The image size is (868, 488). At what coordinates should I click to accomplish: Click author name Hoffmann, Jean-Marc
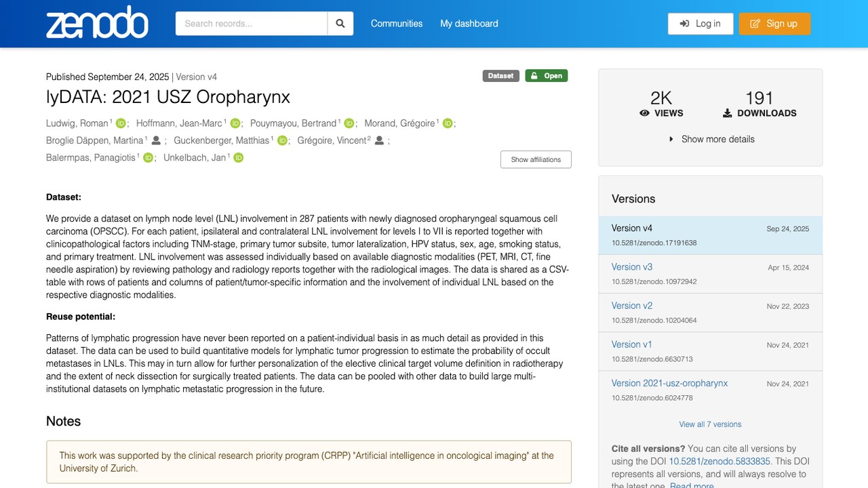[179, 123]
